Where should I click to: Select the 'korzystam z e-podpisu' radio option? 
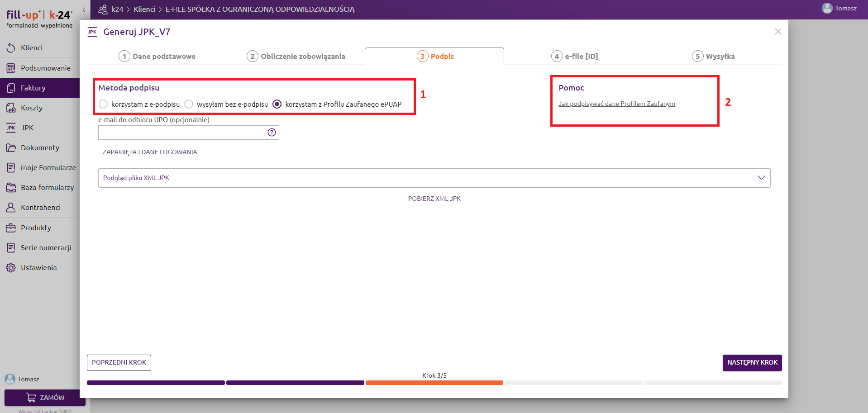coord(104,104)
